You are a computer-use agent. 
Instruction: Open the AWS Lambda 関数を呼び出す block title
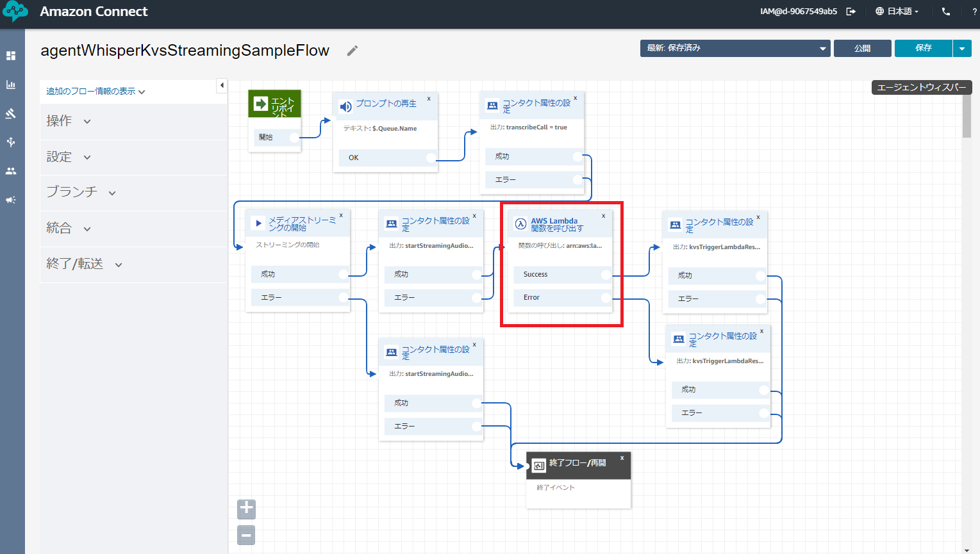click(x=557, y=225)
